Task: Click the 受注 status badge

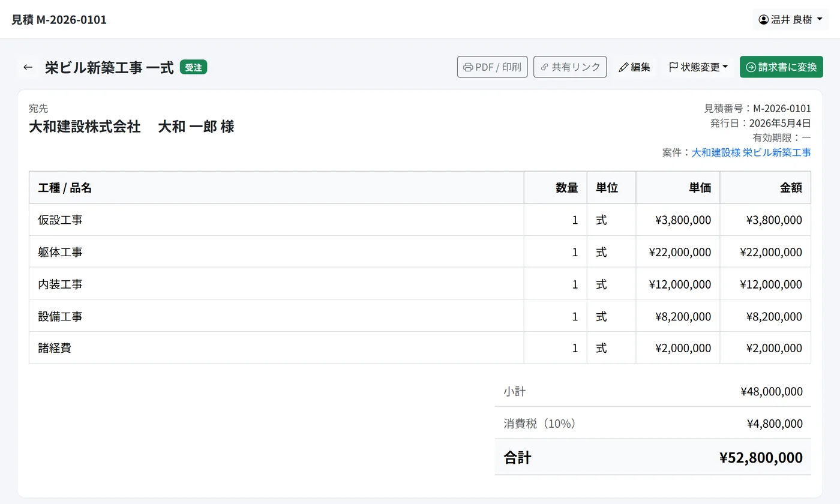Action: point(193,67)
